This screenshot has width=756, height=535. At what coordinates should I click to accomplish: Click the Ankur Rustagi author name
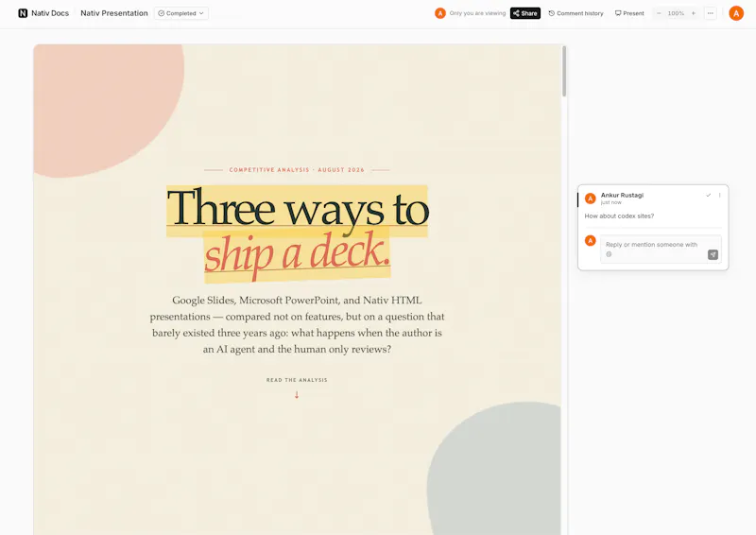[622, 195]
